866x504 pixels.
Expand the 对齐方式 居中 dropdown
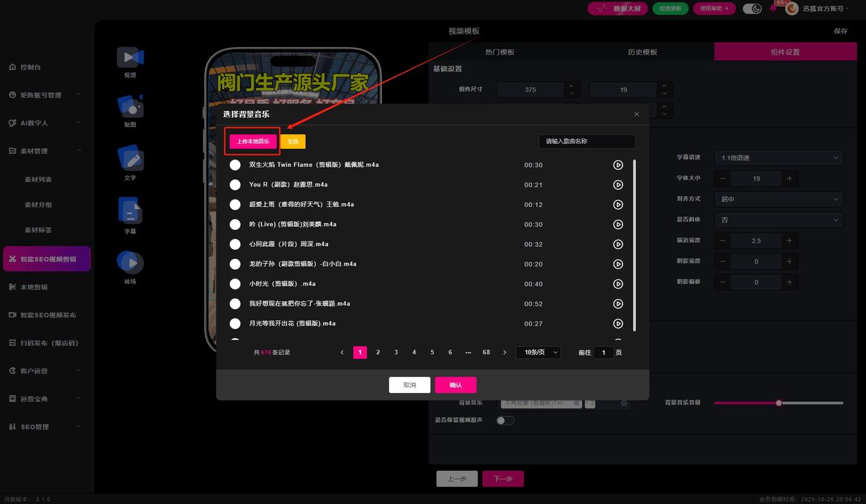click(x=779, y=200)
